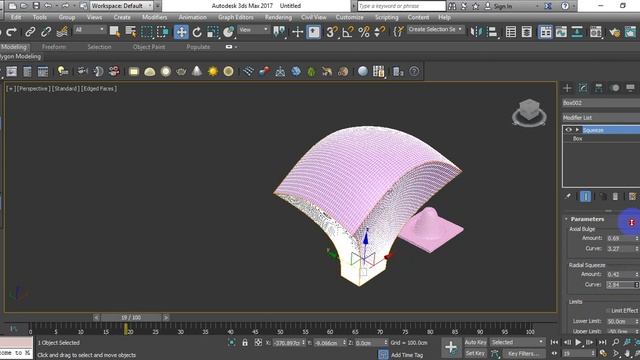This screenshot has height=360, width=640.
Task: Click the Rectangular Selection Region icon
Action: coord(147,32)
